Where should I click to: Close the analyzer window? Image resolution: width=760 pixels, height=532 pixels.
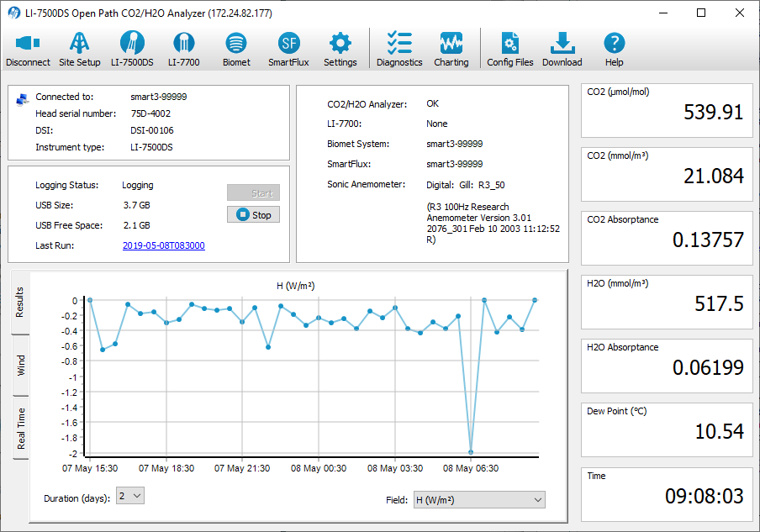click(739, 13)
